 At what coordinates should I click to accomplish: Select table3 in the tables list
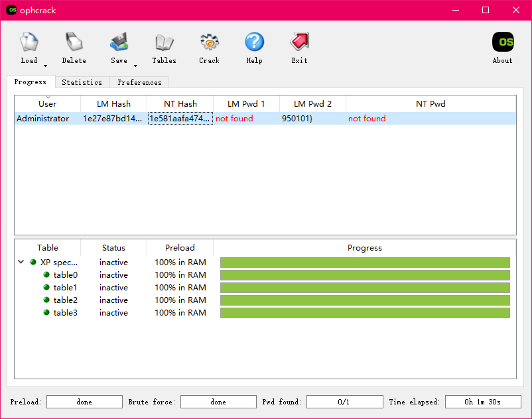coord(65,313)
